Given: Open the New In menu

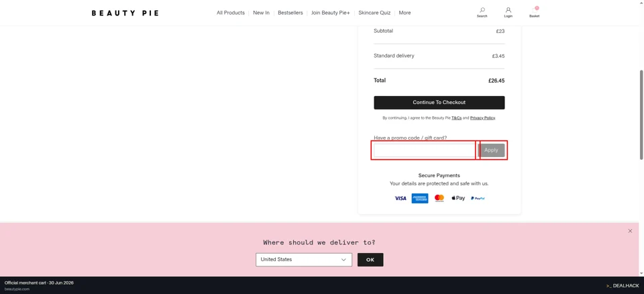Looking at the screenshot, I should (261, 13).
